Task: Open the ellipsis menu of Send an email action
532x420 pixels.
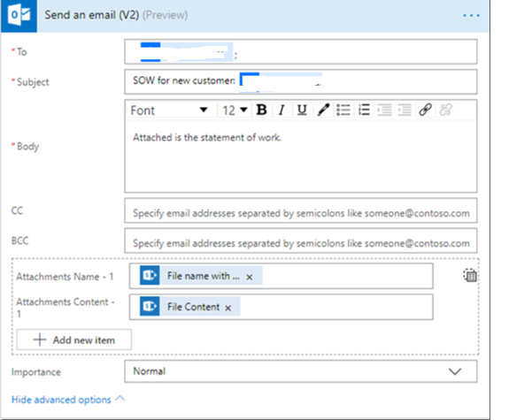Action: pos(471,16)
